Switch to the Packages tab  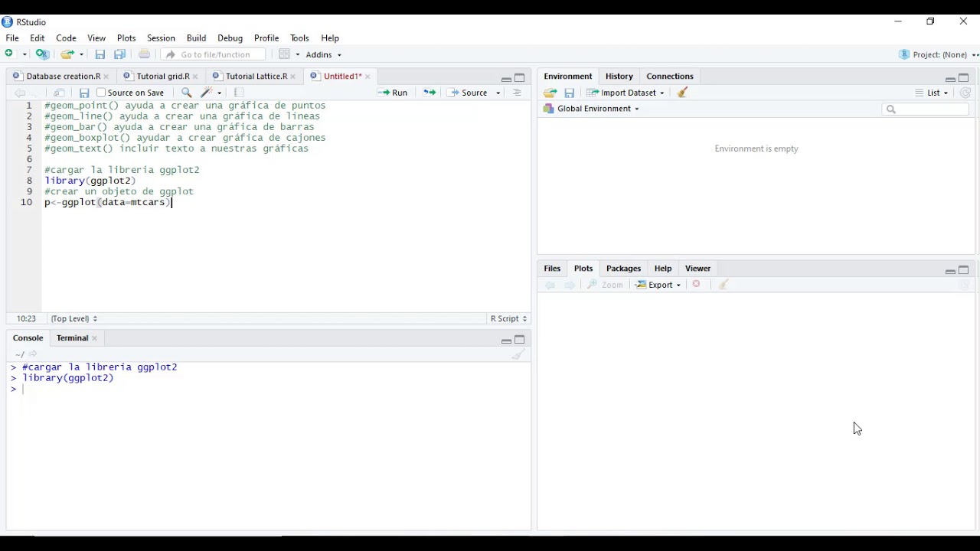click(623, 269)
